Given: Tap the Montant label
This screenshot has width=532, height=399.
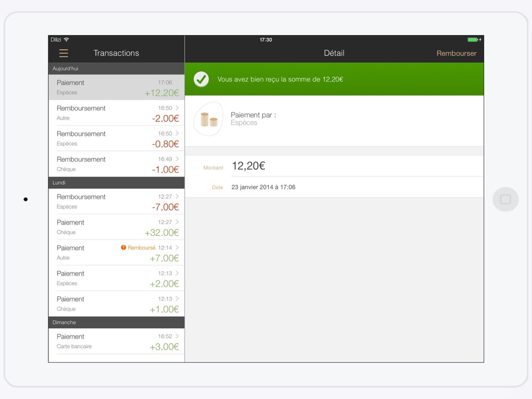Looking at the screenshot, I should (x=213, y=168).
